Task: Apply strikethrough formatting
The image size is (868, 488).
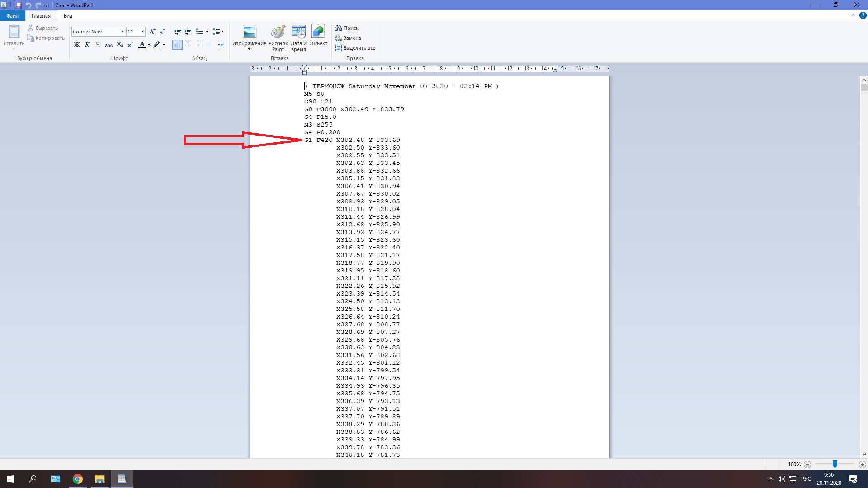Action: point(108,45)
